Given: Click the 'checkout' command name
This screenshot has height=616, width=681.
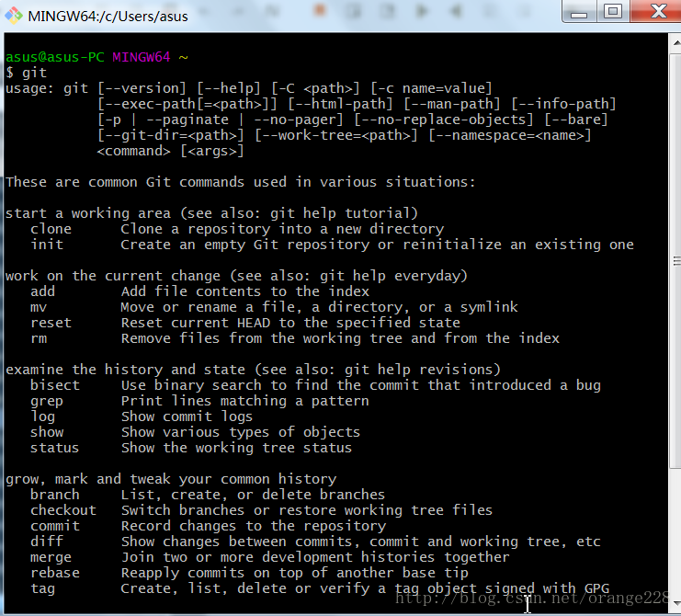Looking at the screenshot, I should click(63, 510).
